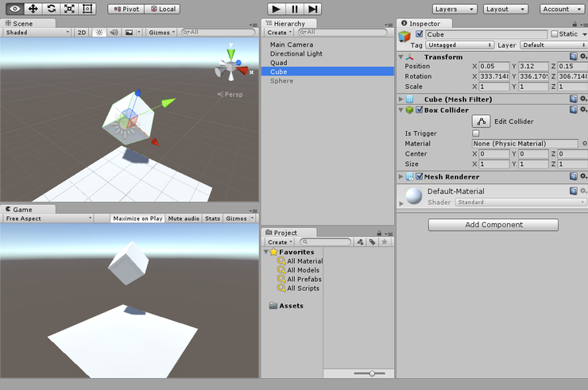
Task: Select the Project tab
Action: (288, 233)
